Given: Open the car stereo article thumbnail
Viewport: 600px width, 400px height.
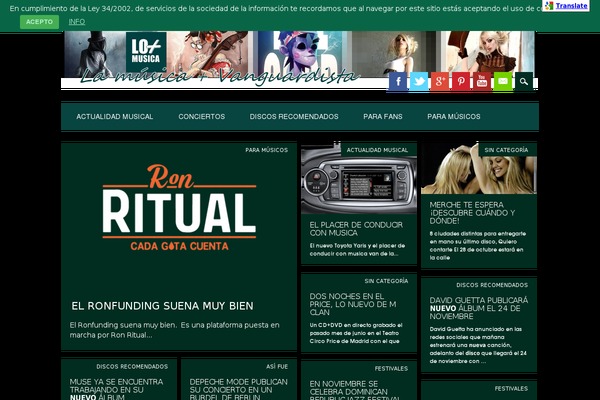Looking at the screenshot, I should (359, 179).
